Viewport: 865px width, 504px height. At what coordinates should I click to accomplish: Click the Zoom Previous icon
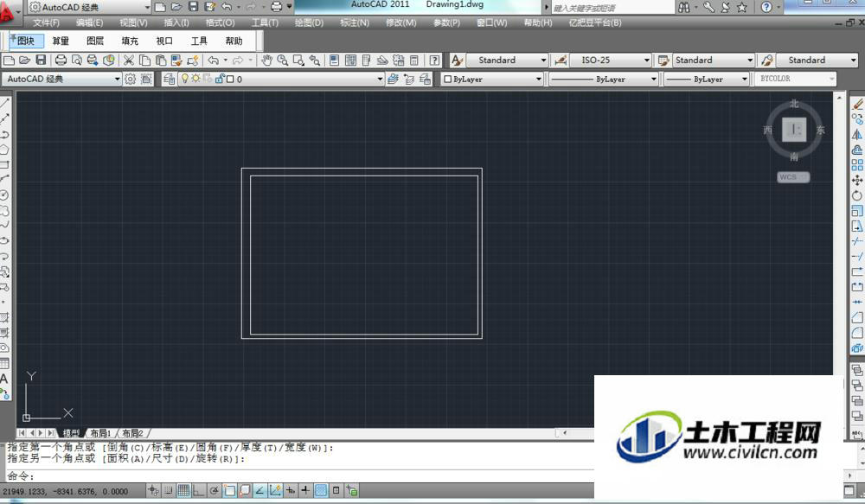315,61
